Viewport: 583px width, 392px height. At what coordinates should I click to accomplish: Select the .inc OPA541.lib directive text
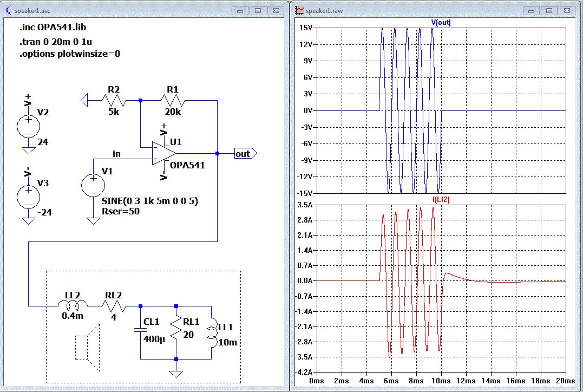(51, 28)
